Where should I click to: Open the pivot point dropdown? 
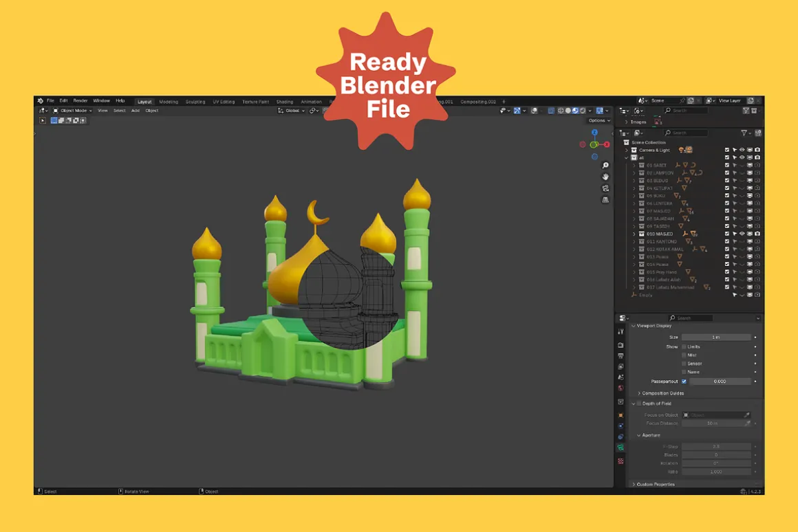tap(314, 111)
